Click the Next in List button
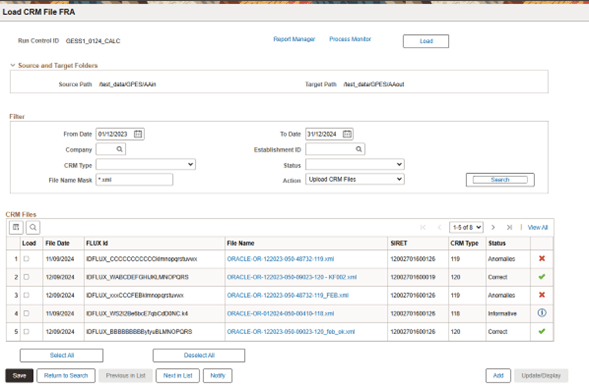589x385 pixels. click(178, 376)
